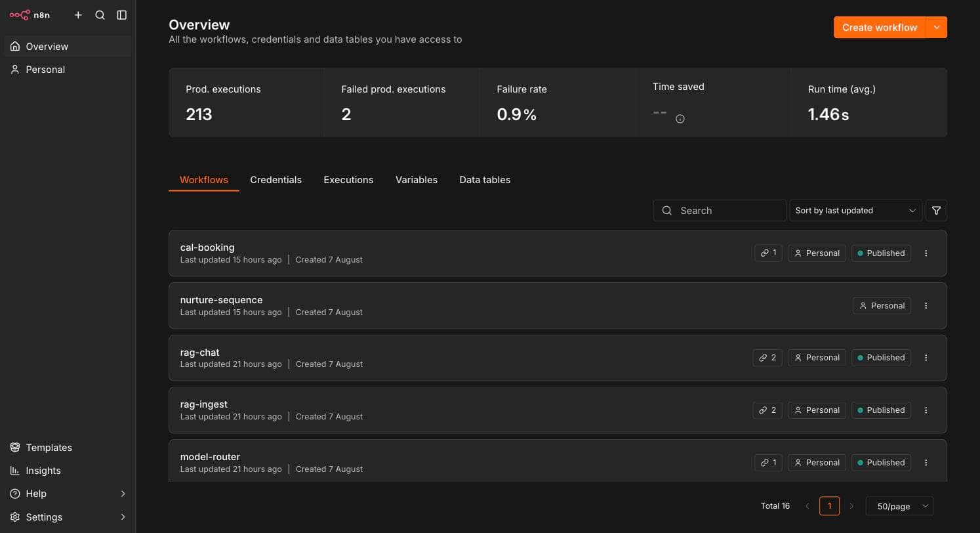Click the next page arrow
This screenshot has width=980, height=533.
click(x=851, y=506)
